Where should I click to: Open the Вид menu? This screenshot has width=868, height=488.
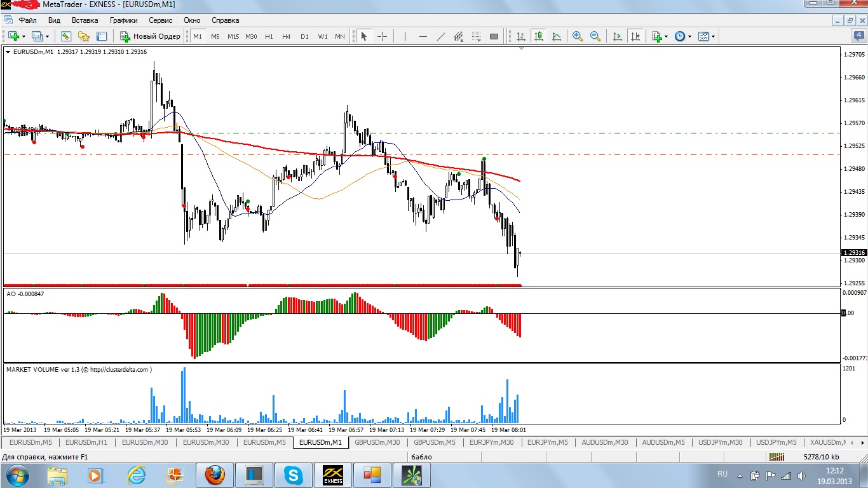click(x=55, y=20)
